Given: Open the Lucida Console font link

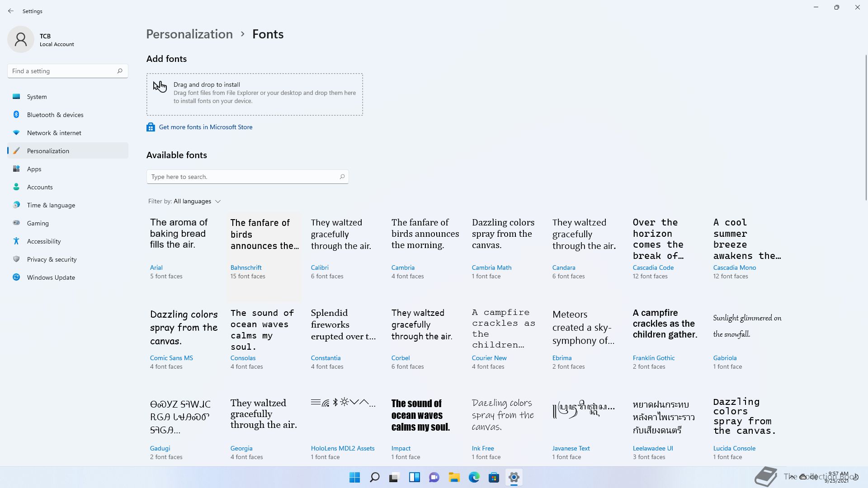Looking at the screenshot, I should tap(734, 448).
